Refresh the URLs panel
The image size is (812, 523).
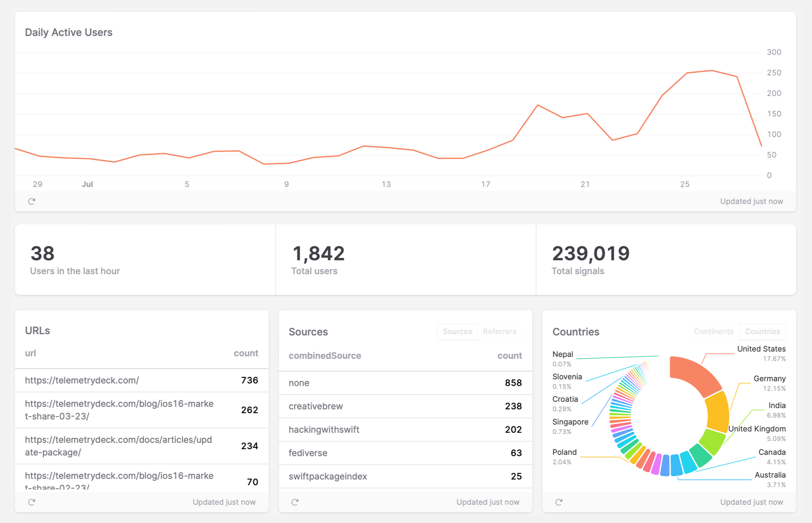click(32, 502)
